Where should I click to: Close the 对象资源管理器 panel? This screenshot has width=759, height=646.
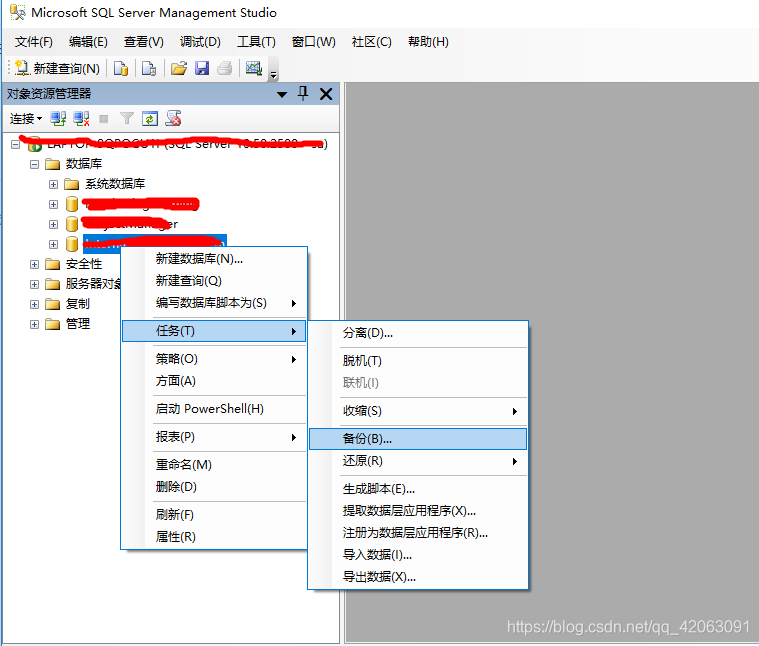pos(326,94)
